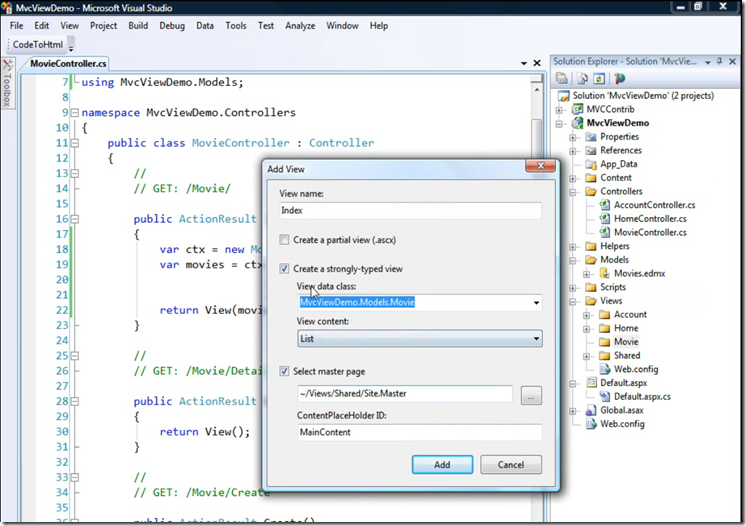Click the Default.aspx.cs code-behind icon
The height and width of the screenshot is (526, 746).
tap(605, 397)
